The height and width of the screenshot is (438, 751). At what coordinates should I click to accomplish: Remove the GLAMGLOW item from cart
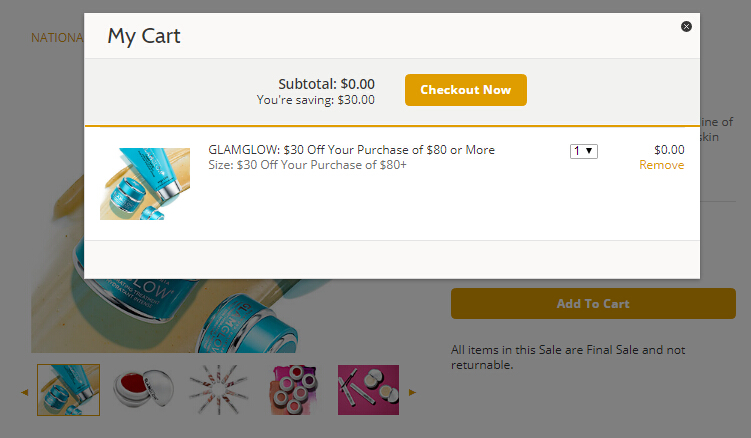[661, 165]
